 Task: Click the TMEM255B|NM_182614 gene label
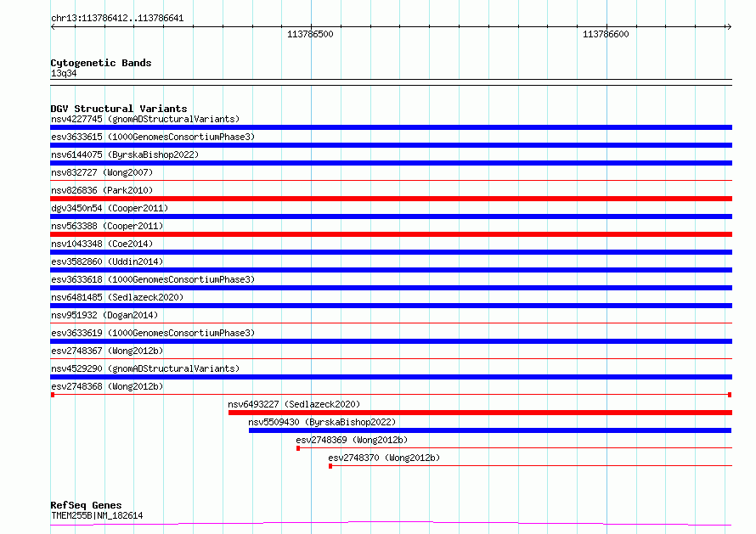coord(97,515)
